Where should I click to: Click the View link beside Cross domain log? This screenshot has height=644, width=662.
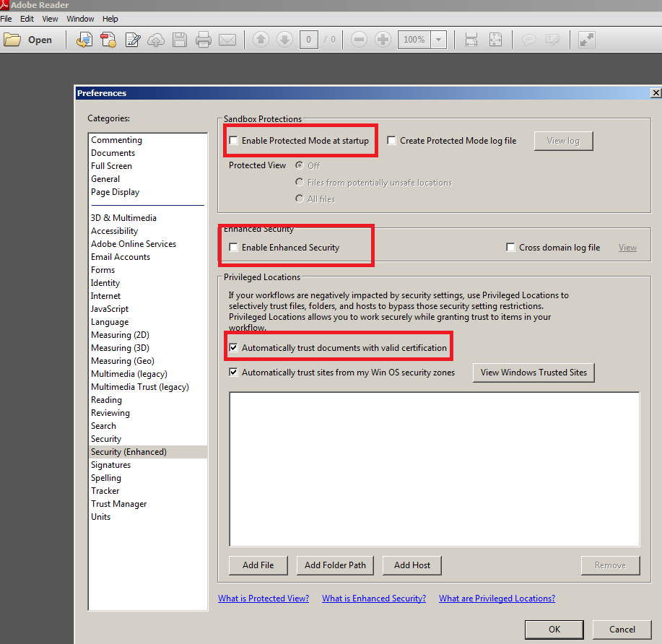coord(627,248)
